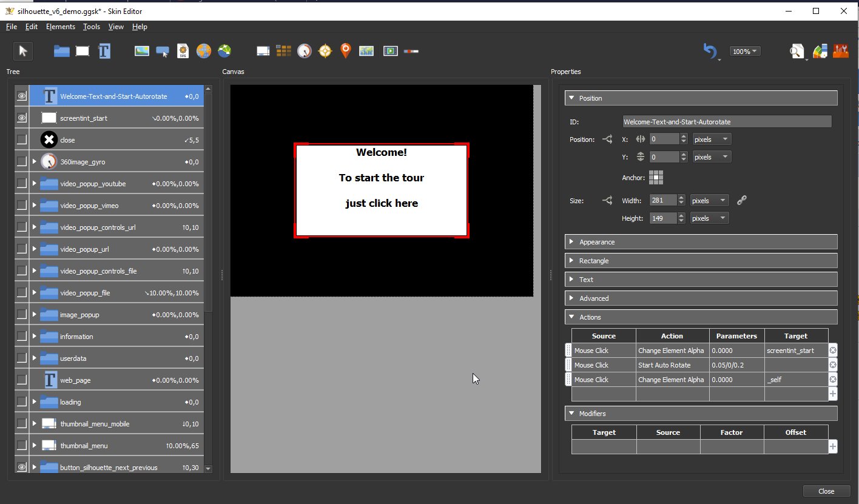Add a map pin element
This screenshot has height=504, width=859.
345,52
